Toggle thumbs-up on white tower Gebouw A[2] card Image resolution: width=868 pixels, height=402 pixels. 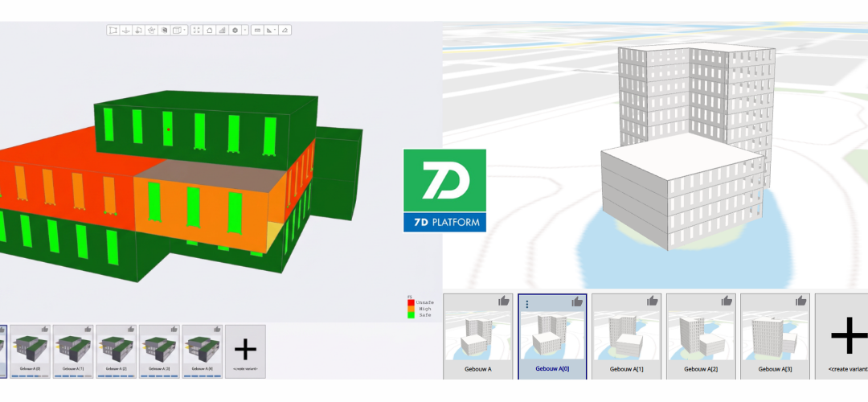727,301
